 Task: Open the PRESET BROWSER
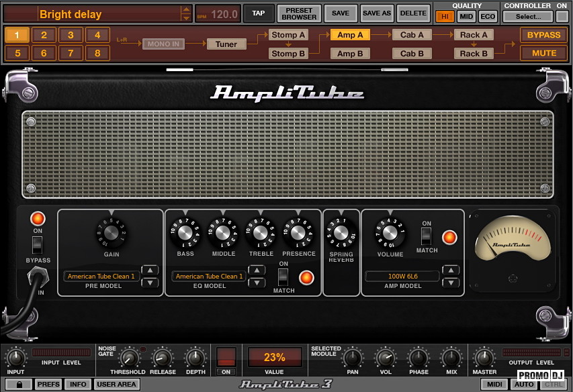coord(298,13)
